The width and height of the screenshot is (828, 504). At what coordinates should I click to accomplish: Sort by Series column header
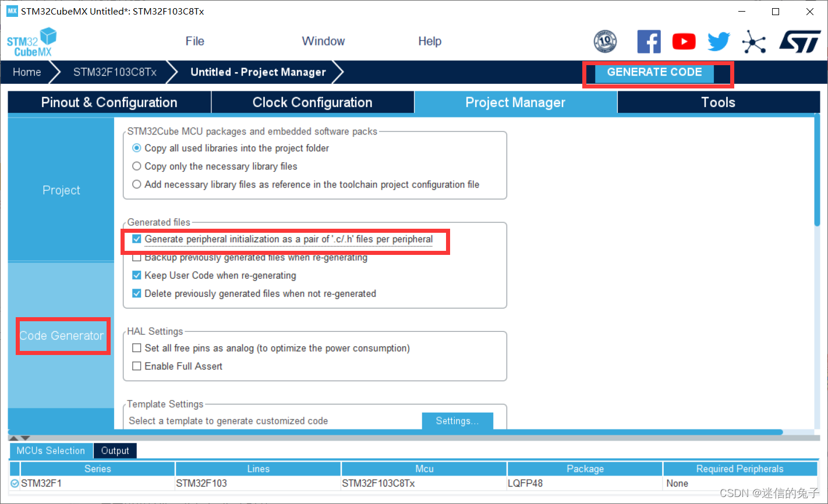coord(98,468)
